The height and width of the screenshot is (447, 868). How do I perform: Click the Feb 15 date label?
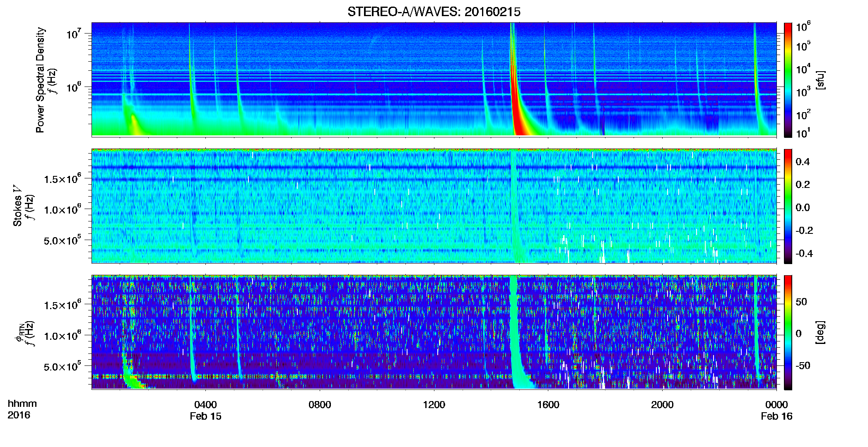click(205, 416)
